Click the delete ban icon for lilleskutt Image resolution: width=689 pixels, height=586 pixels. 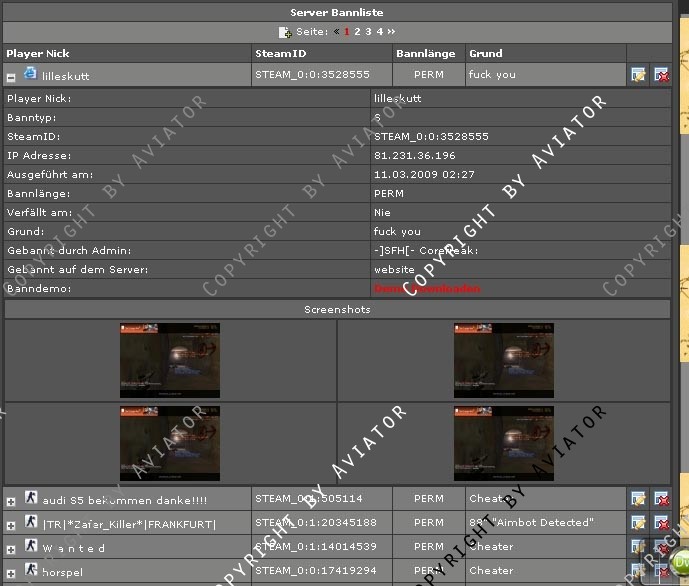(x=661, y=75)
